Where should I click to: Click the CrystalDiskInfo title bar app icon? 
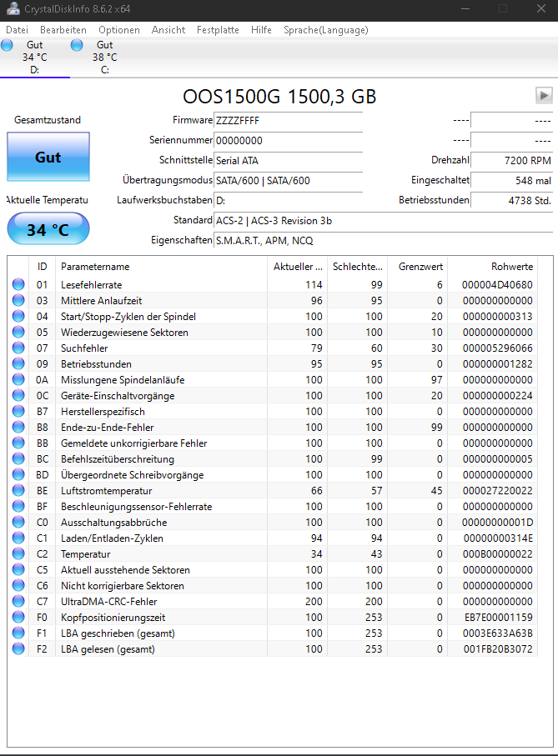pos(13,8)
